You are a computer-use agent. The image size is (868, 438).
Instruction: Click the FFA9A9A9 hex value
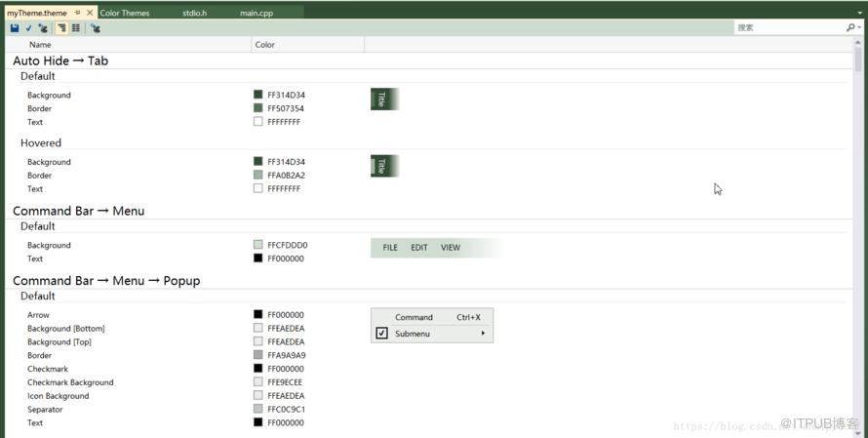287,355
